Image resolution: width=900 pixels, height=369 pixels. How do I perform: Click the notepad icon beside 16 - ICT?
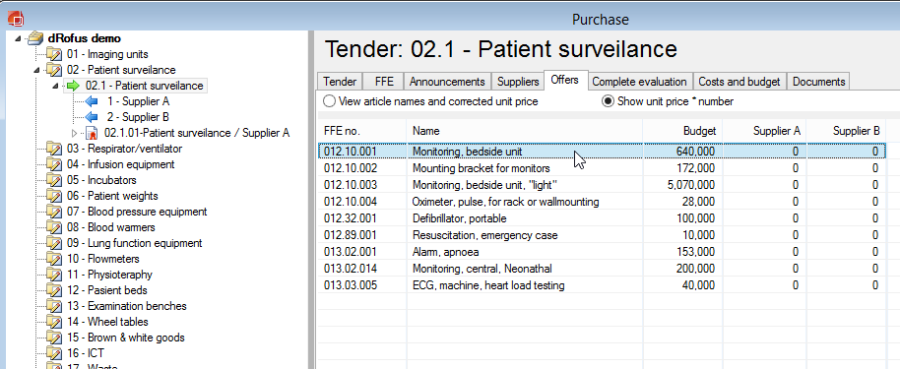(54, 354)
